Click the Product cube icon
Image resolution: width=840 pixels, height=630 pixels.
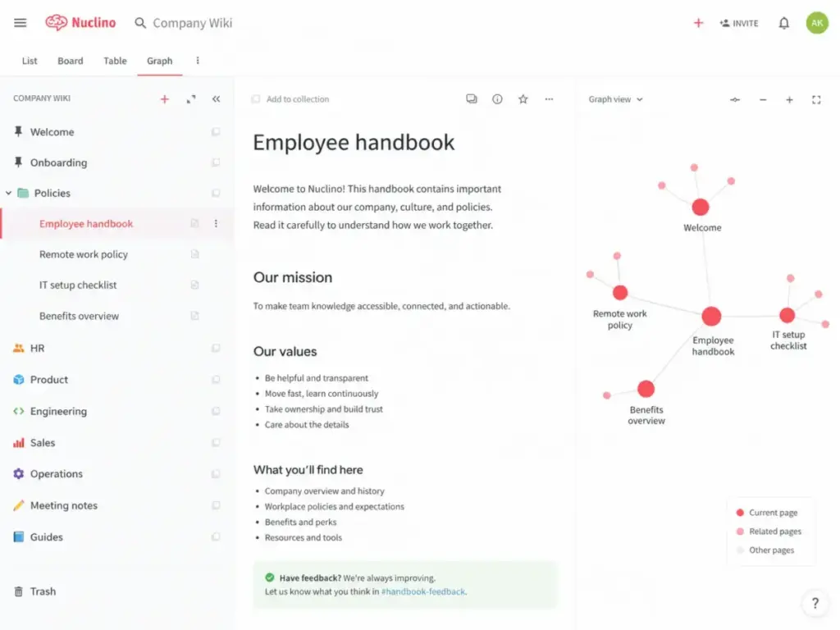click(19, 379)
